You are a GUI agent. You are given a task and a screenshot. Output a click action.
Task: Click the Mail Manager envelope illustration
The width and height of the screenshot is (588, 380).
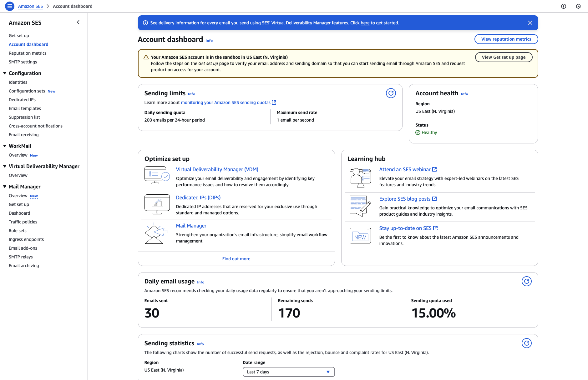point(156,233)
